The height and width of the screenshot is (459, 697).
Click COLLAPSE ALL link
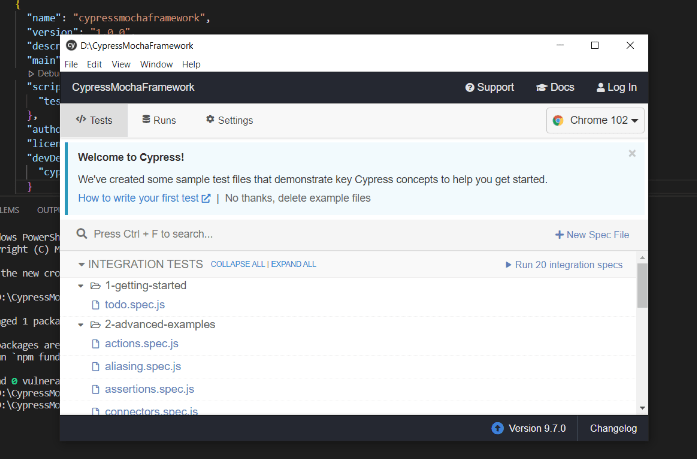(x=238, y=264)
